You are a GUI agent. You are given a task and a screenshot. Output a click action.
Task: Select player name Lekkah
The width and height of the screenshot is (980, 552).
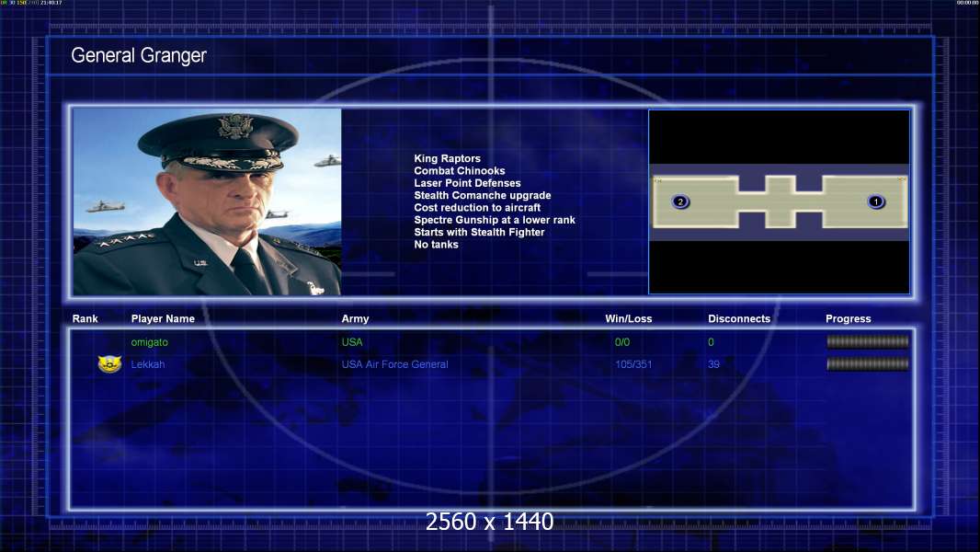(147, 363)
